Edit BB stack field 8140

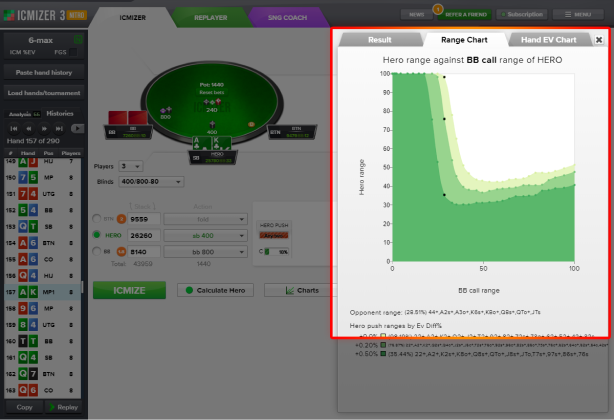[144, 252]
